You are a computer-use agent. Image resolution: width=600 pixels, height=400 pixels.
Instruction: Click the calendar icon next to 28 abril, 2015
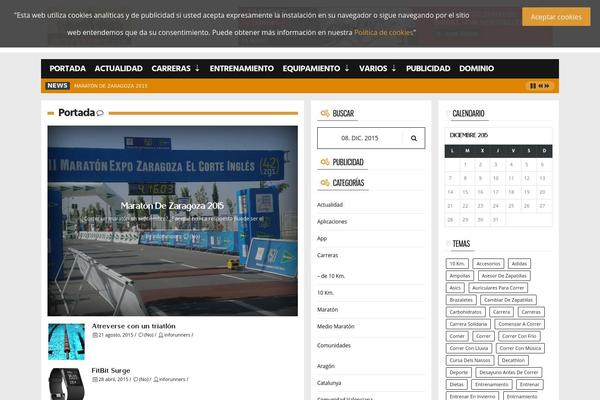(x=95, y=379)
